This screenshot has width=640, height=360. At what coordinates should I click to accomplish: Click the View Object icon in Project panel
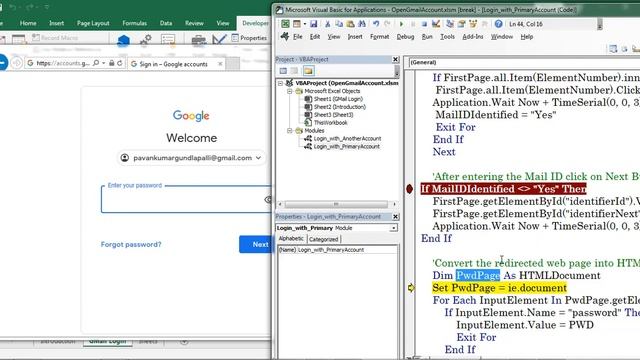pyautogui.click(x=294, y=71)
